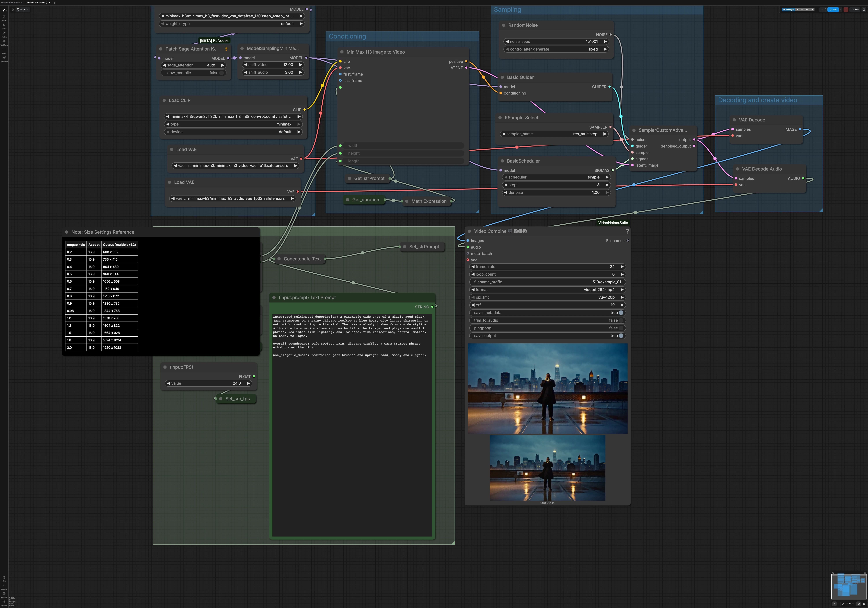Open the Assets sidebar panel
This screenshot has width=868, height=608.
[x=4, y=18]
